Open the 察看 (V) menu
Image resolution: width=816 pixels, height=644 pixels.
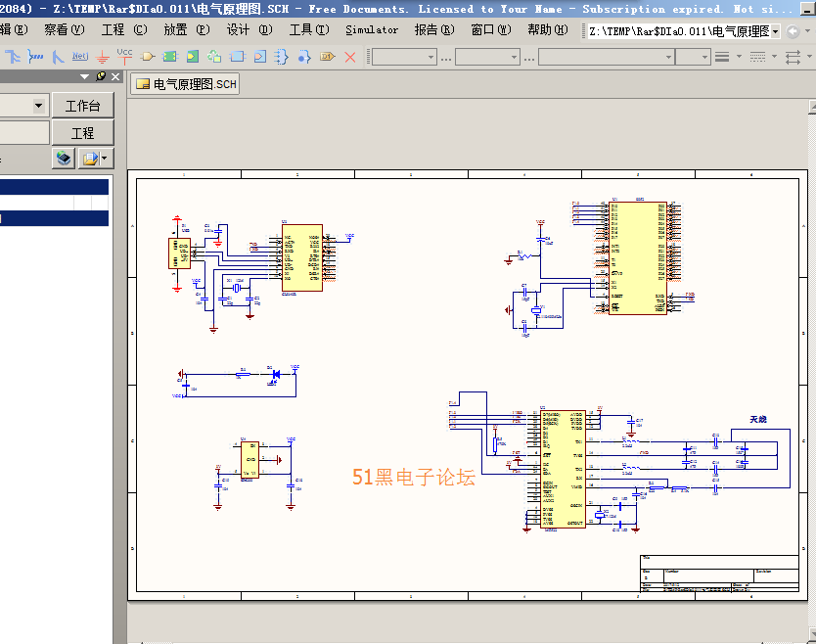click(x=64, y=30)
